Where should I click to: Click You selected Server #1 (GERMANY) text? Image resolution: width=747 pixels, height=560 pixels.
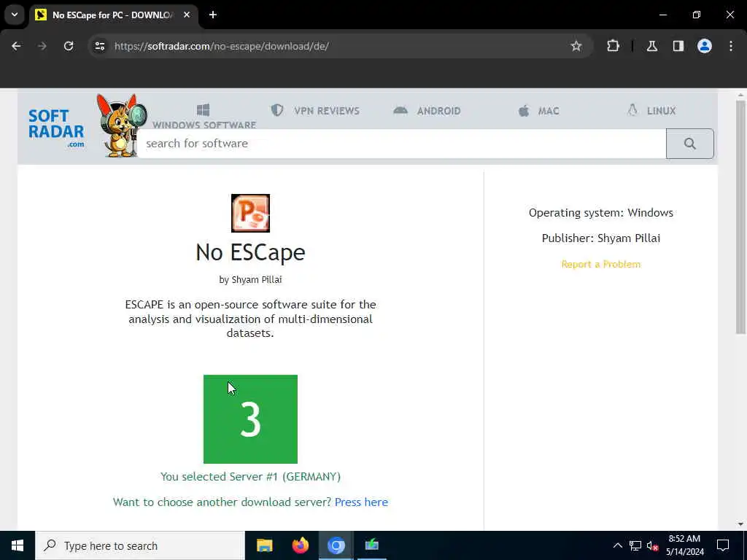tap(251, 477)
